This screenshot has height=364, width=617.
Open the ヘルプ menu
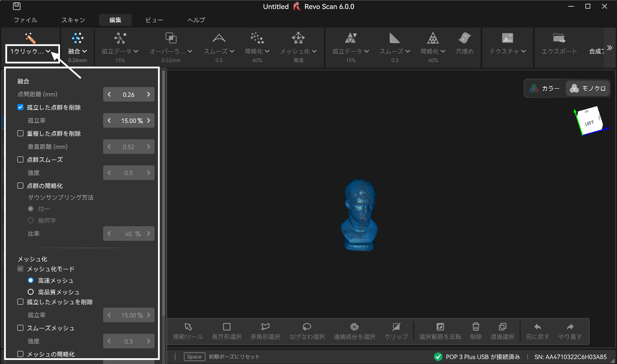click(x=196, y=20)
